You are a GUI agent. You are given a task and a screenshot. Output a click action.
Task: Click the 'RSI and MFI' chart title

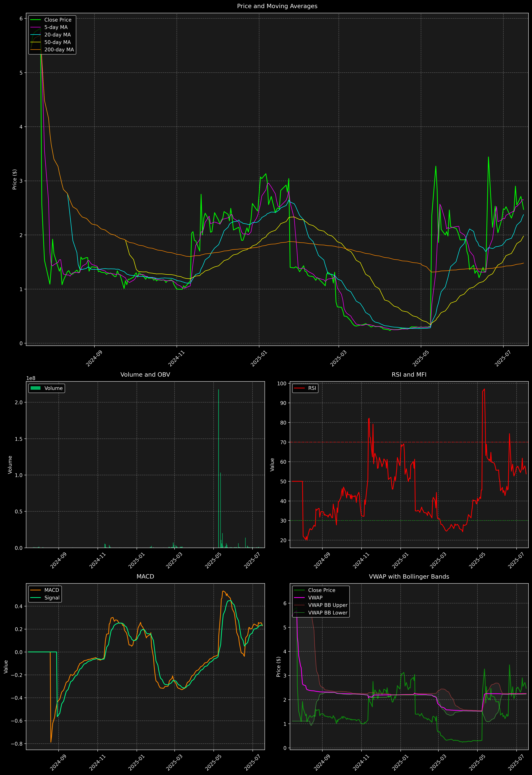(409, 374)
